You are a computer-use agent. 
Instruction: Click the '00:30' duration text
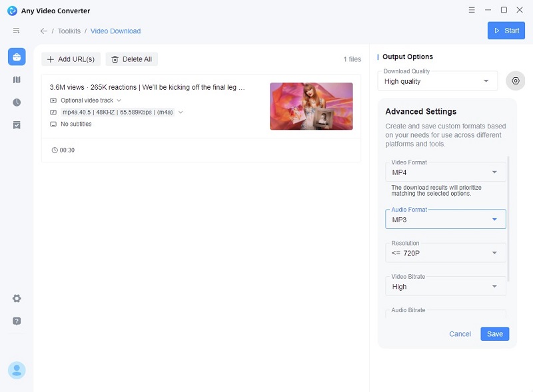pyautogui.click(x=67, y=150)
